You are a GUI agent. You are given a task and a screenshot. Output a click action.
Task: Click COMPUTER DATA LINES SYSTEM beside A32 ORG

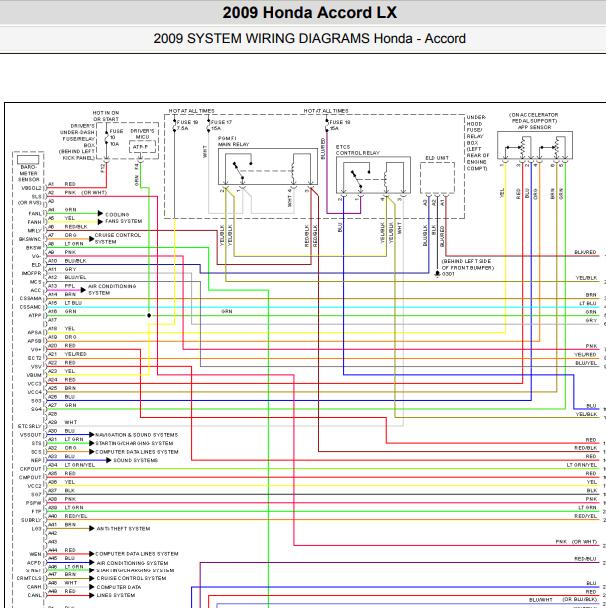pyautogui.click(x=136, y=452)
